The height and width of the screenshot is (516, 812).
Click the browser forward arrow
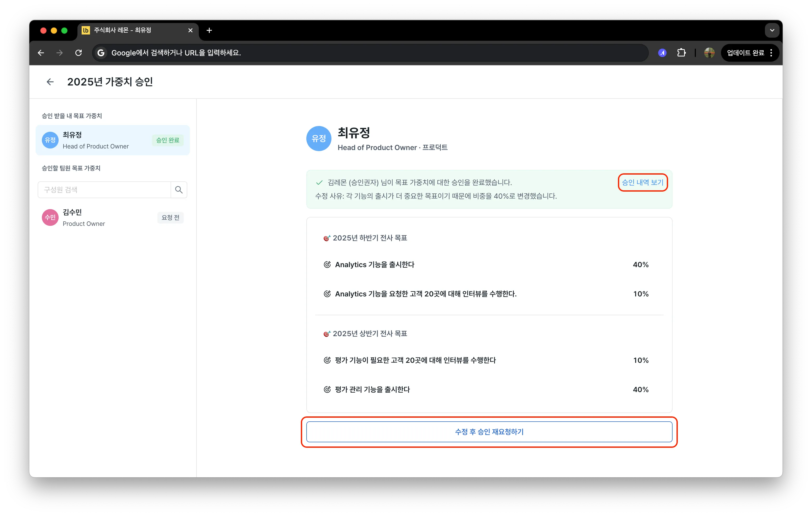[60, 53]
